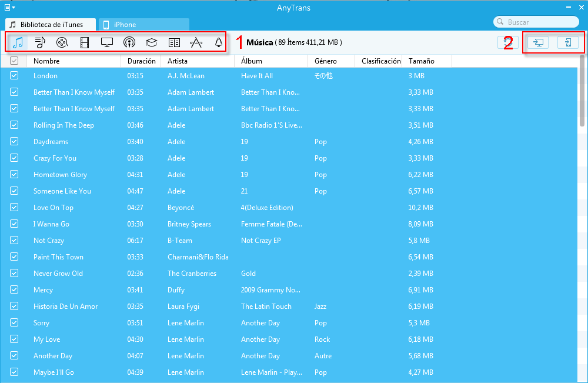The image size is (588, 383).
Task: Uncheck the Never Grow Old checkbox
Action: click(14, 274)
